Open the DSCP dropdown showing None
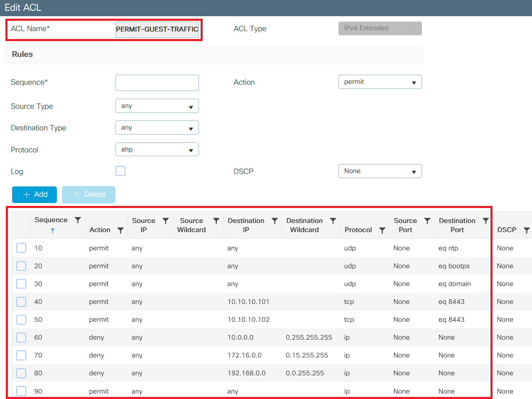 (379, 171)
